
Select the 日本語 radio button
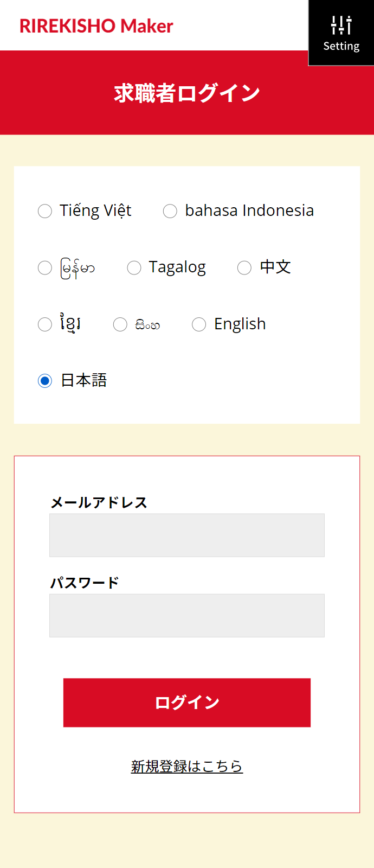(45, 381)
